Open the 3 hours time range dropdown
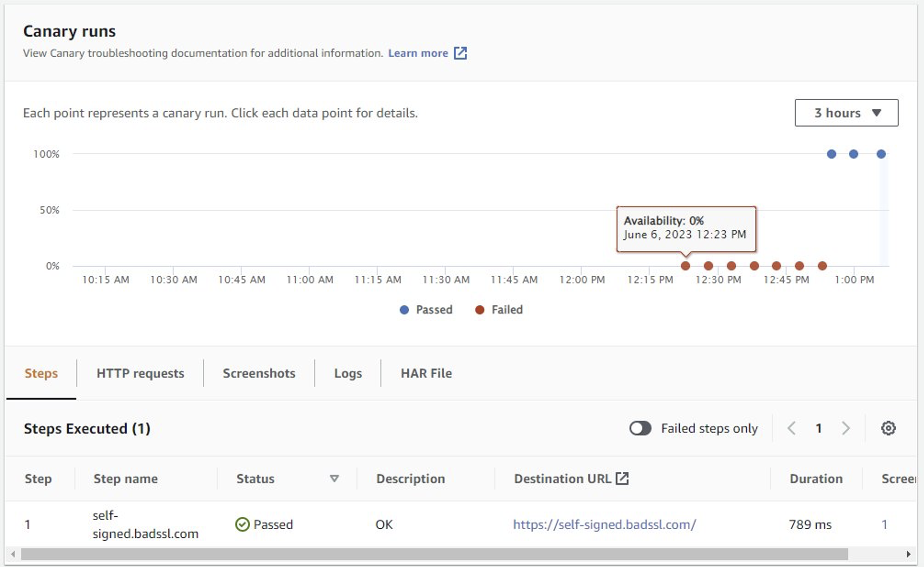Screen dimensions: 924x567 [846, 113]
